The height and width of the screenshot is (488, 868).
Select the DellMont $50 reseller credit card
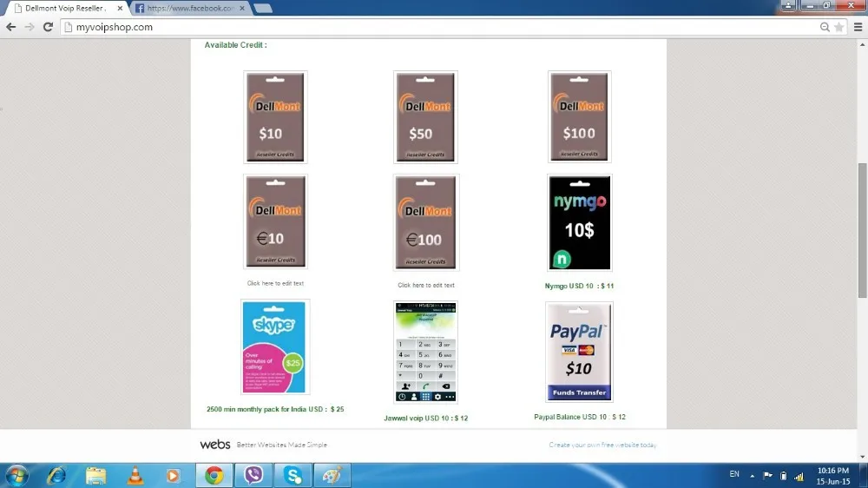point(425,117)
